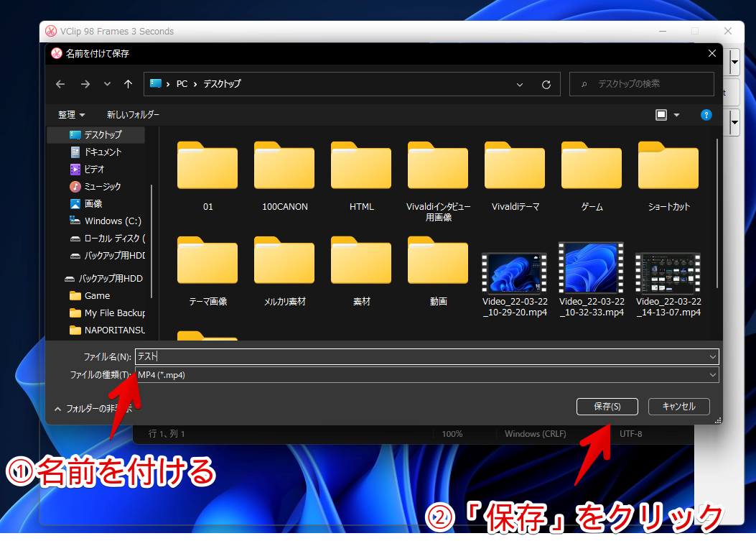Click the computer icon in address bar
Image resolution: width=756 pixels, height=541 pixels.
click(156, 83)
